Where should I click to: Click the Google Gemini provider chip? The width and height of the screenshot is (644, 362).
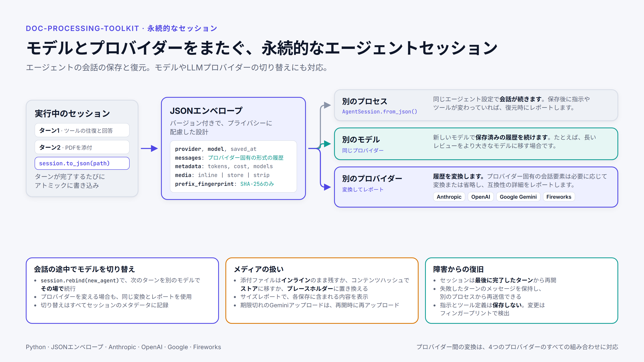tap(518, 197)
